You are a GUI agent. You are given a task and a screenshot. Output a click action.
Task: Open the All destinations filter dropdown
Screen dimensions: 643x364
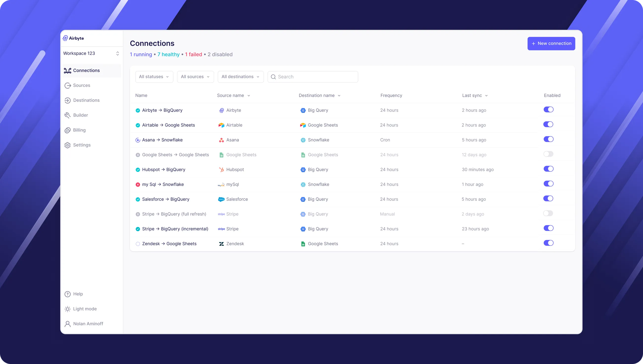tap(240, 77)
